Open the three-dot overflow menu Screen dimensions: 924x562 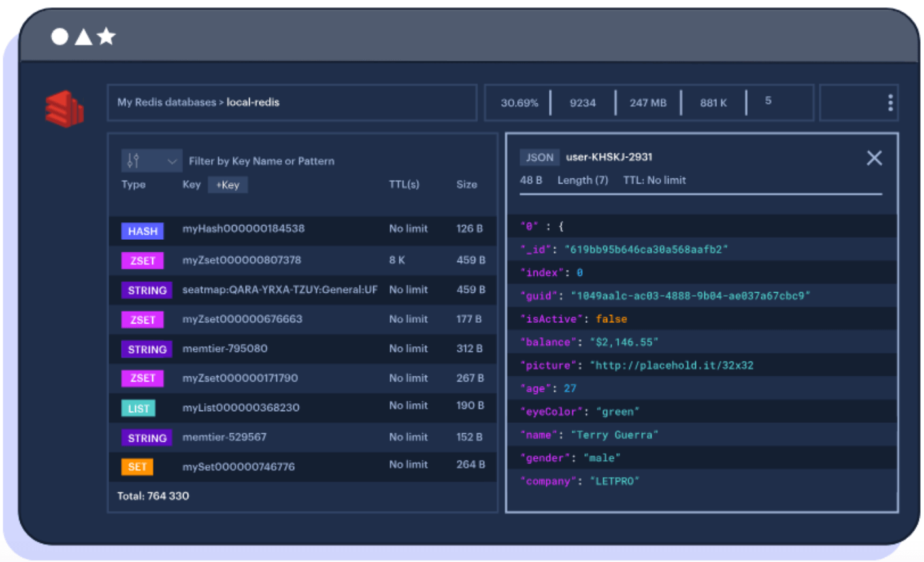(890, 103)
